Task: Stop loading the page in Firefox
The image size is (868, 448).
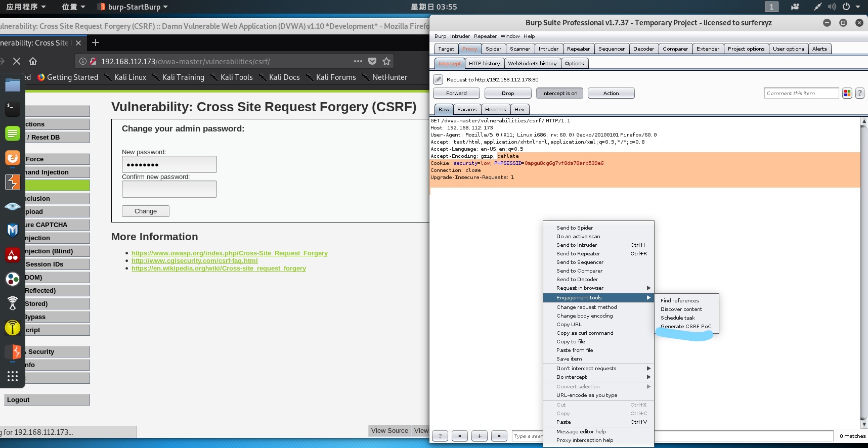Action: pyautogui.click(x=17, y=61)
